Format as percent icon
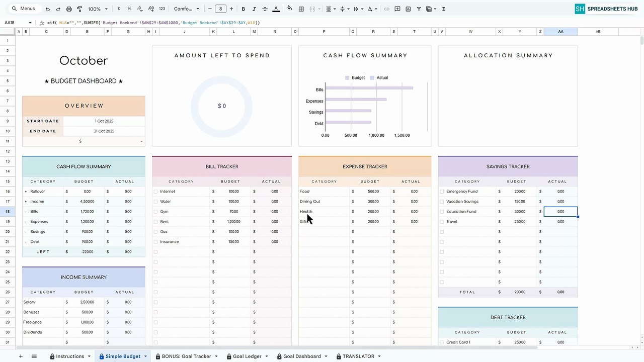This screenshot has width=644, height=362. click(x=129, y=9)
